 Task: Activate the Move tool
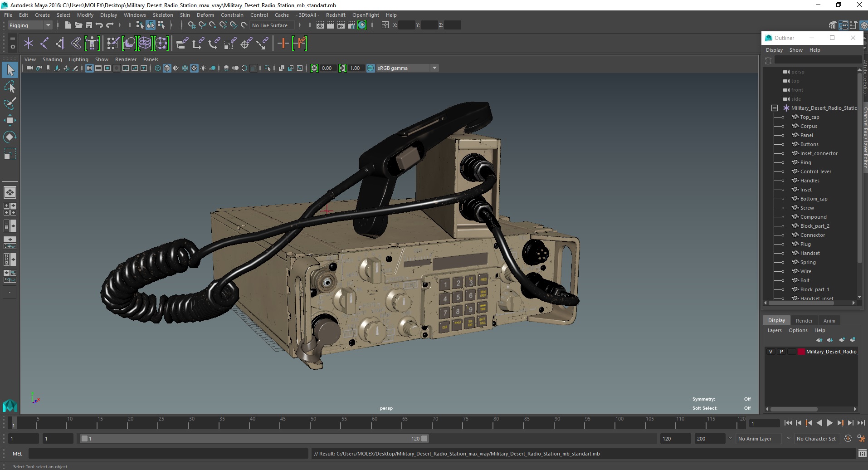pyautogui.click(x=10, y=120)
